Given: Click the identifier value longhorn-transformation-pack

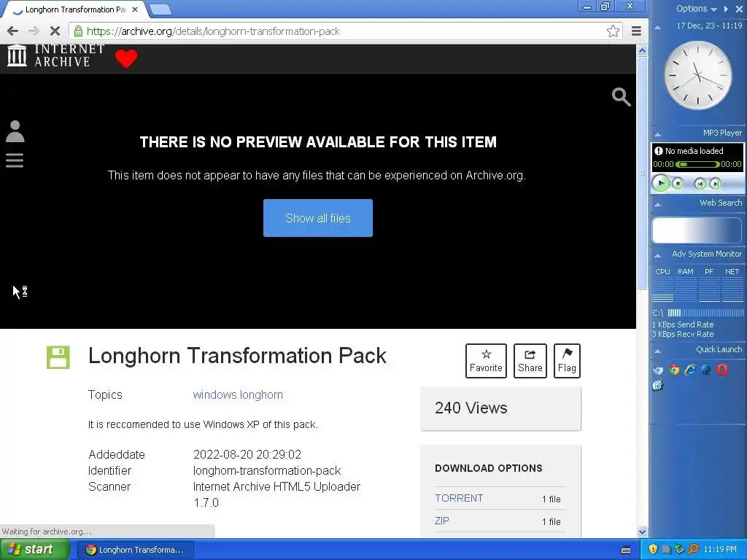Looking at the screenshot, I should click(267, 470).
